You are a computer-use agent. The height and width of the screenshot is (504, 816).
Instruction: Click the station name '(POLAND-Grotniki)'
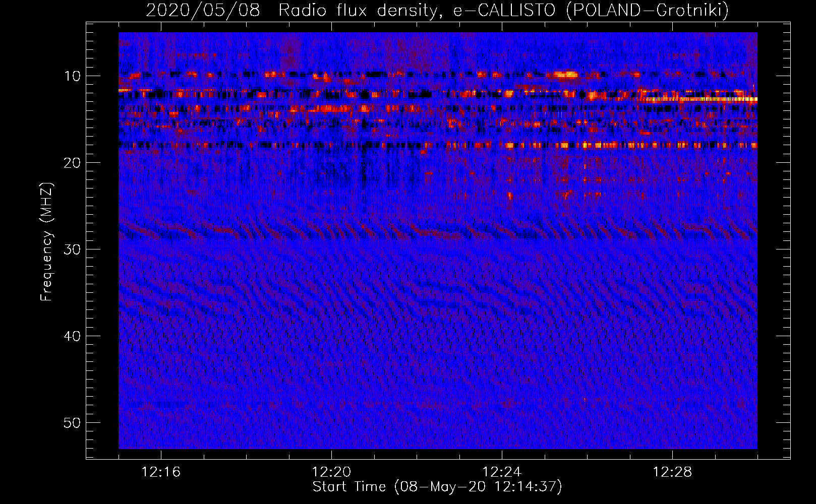click(648, 10)
